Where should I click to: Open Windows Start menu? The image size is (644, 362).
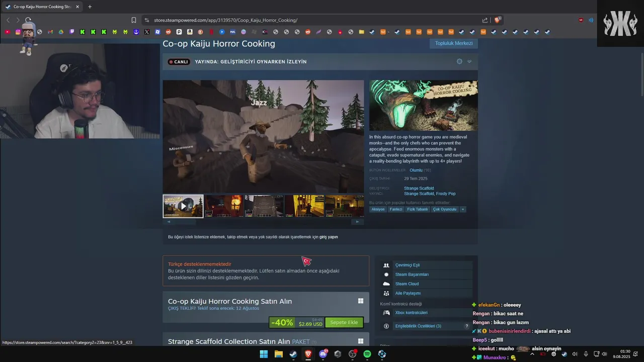pyautogui.click(x=264, y=354)
